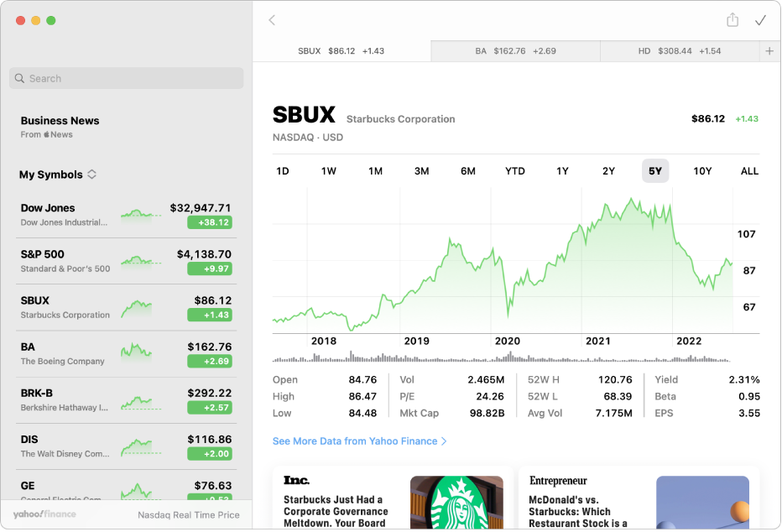This screenshot has width=782, height=532.
Task: Select the ALL time range tab
Action: pyautogui.click(x=749, y=170)
